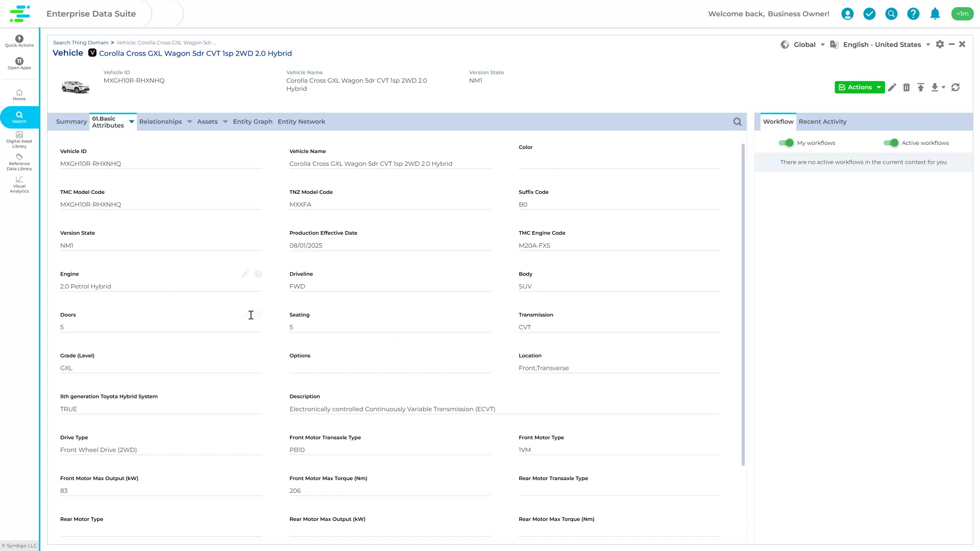Expand the English - United States language dropdown

[x=929, y=44]
